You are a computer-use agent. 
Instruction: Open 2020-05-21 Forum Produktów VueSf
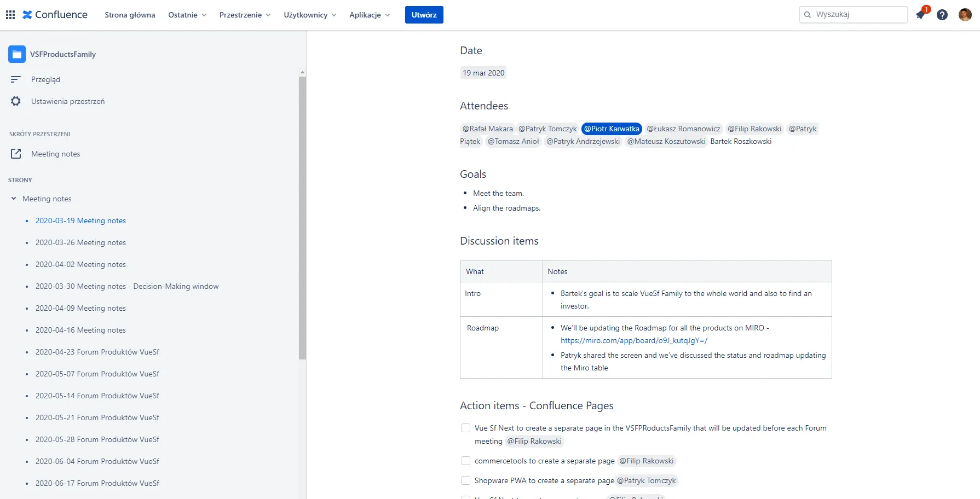click(97, 417)
